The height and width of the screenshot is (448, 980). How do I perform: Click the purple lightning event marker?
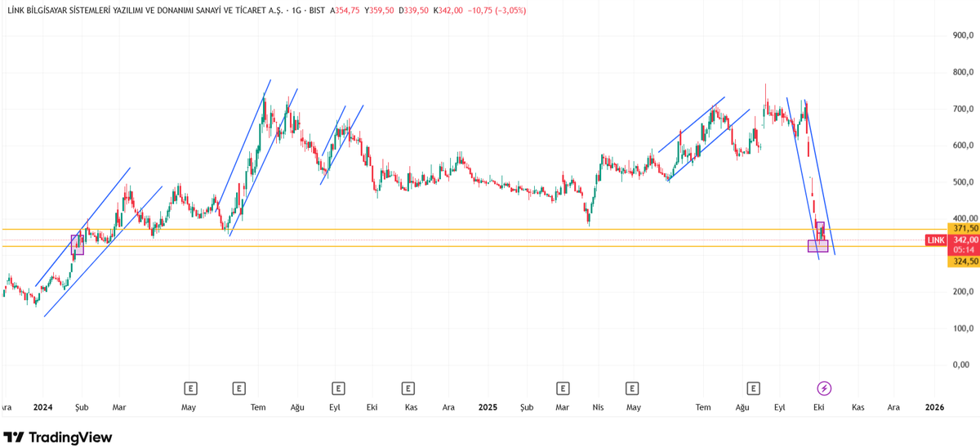click(x=824, y=388)
